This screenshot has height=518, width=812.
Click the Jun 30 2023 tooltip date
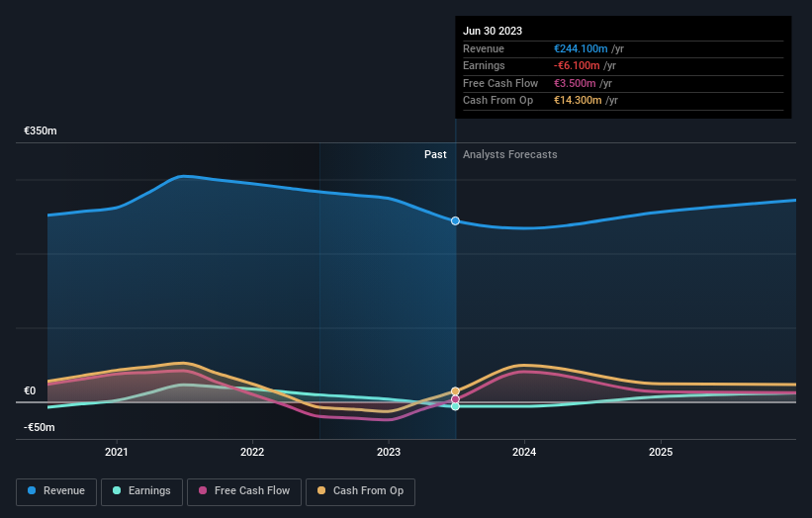(493, 31)
